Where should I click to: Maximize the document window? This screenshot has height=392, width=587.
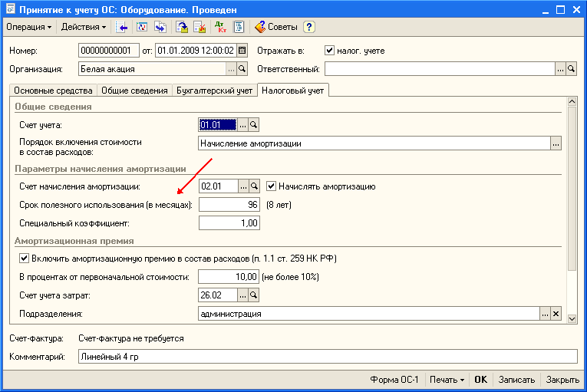[560, 10]
